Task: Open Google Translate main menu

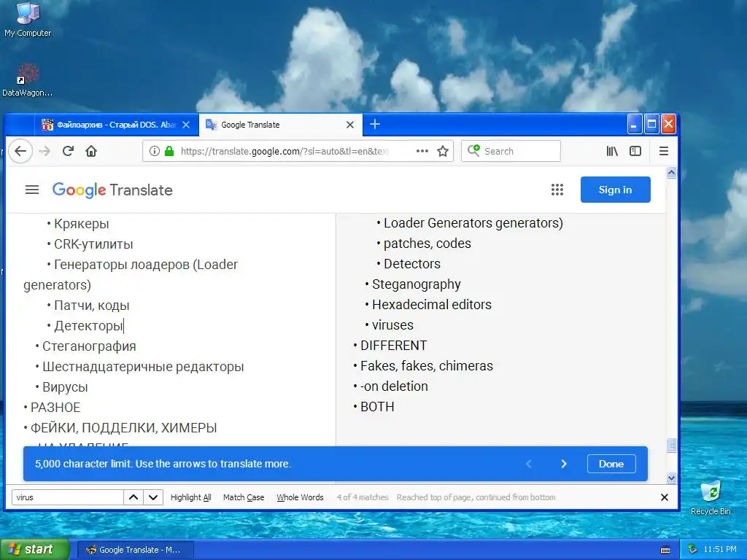Action: 32,190
